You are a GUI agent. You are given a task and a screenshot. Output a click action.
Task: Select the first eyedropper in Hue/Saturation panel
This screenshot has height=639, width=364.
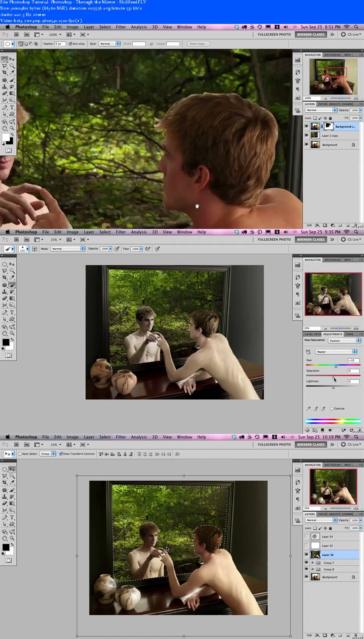[x=308, y=409]
